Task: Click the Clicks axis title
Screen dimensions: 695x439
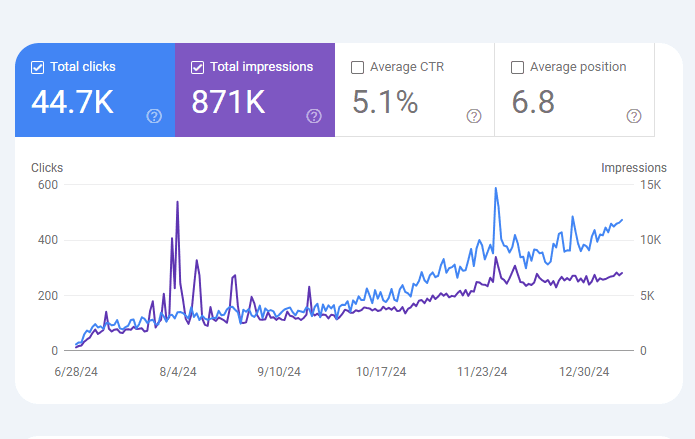Action: point(47,168)
